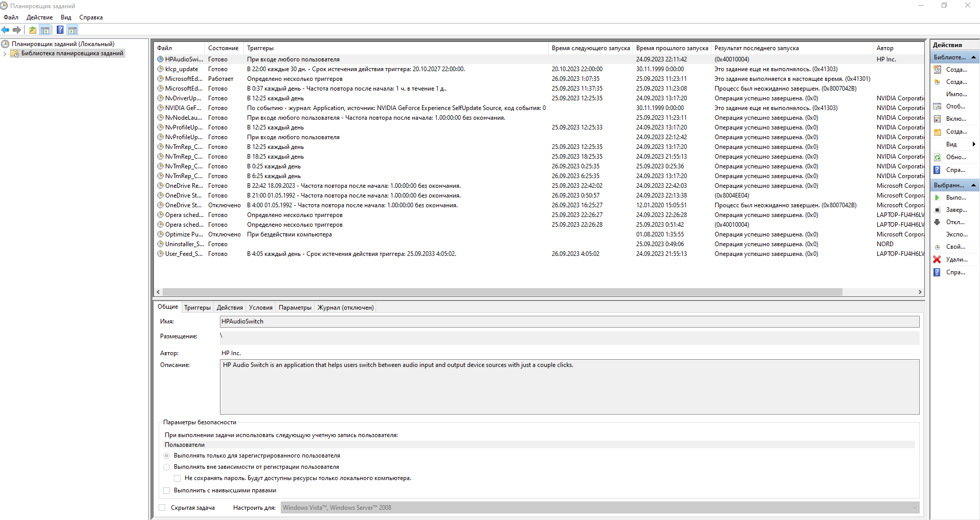
Task: Sort by Время следующего запуска column header
Action: point(591,48)
